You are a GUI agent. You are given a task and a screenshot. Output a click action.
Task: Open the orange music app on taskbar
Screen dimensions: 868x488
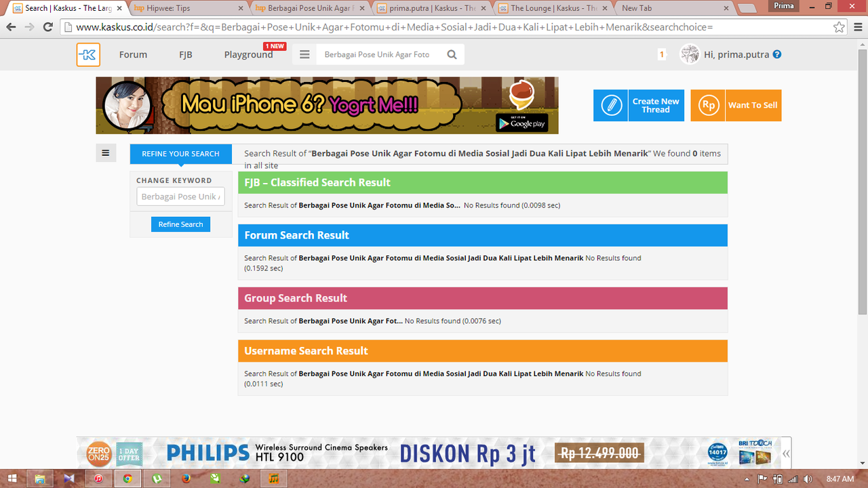coord(274,479)
